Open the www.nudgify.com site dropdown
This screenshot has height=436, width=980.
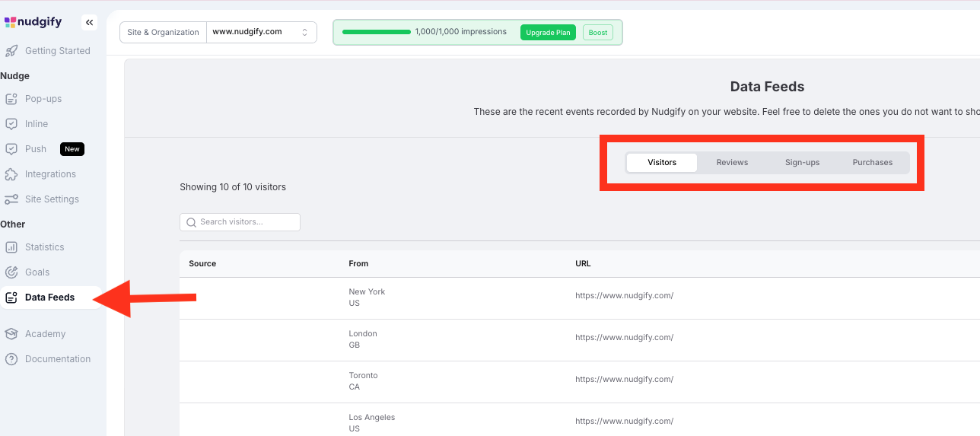coord(262,32)
